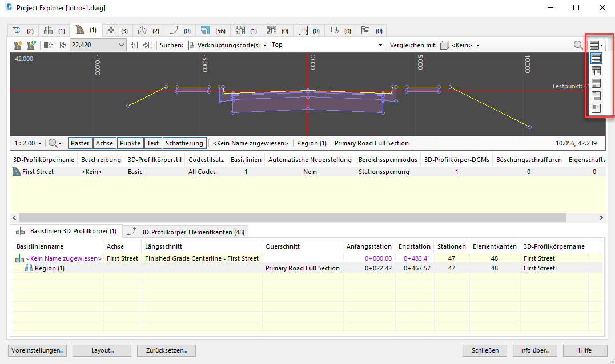Open the object sets tab with list icon
The width and height of the screenshot is (615, 364).
(371, 30)
